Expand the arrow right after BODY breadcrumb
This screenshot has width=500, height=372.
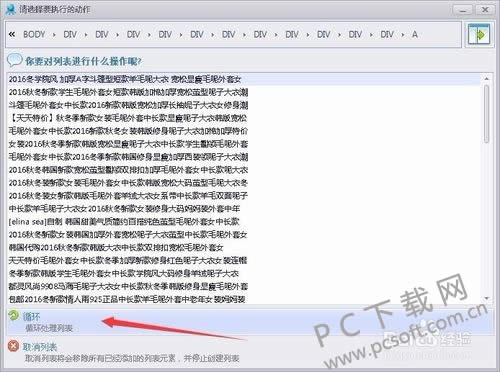click(54, 35)
